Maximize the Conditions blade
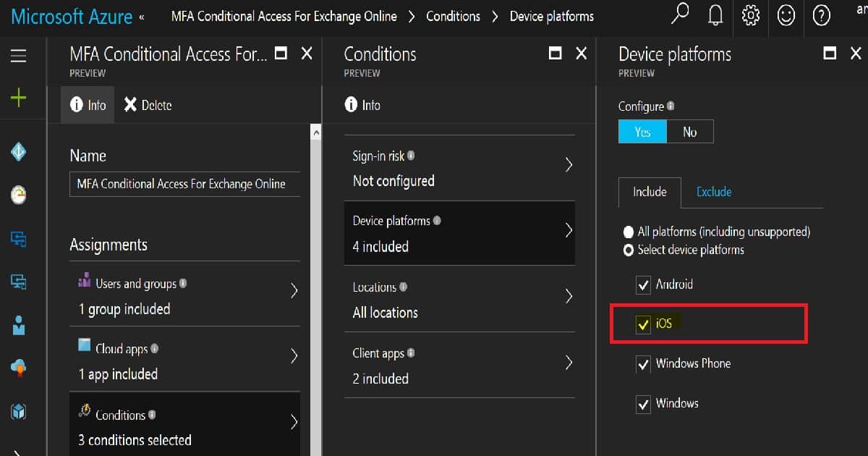Viewport: 868px width, 456px height. pos(555,53)
